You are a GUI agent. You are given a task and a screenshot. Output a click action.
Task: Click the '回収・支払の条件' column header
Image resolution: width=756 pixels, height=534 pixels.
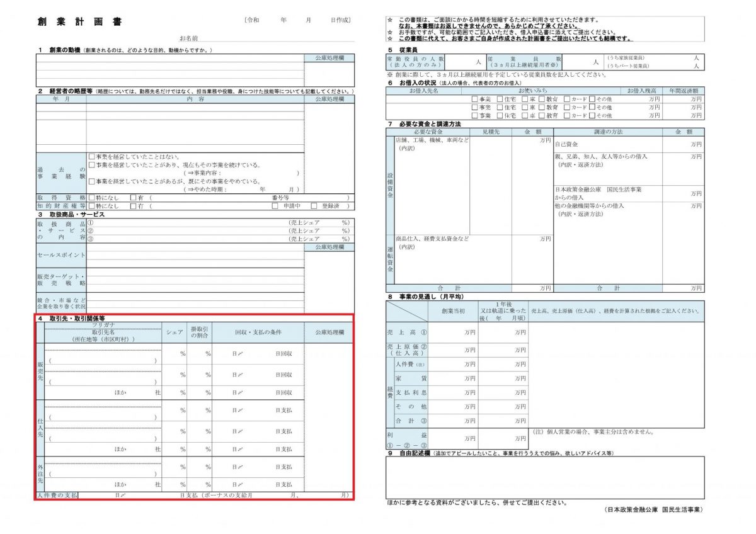(x=258, y=332)
